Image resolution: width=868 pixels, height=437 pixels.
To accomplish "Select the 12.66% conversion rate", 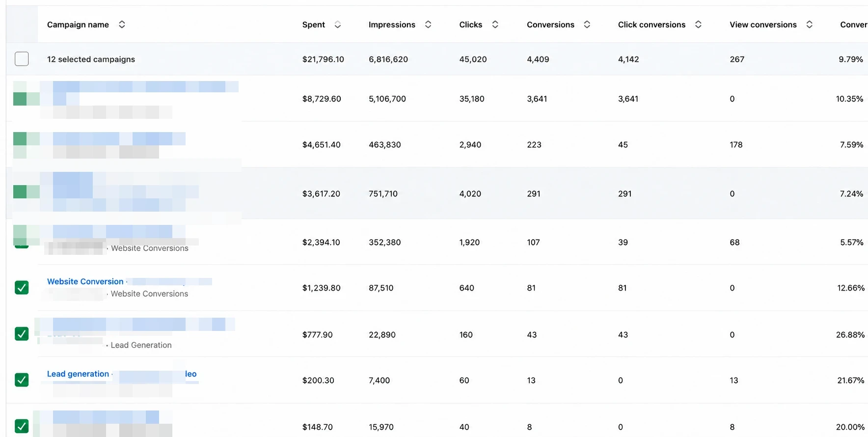I will click(851, 288).
